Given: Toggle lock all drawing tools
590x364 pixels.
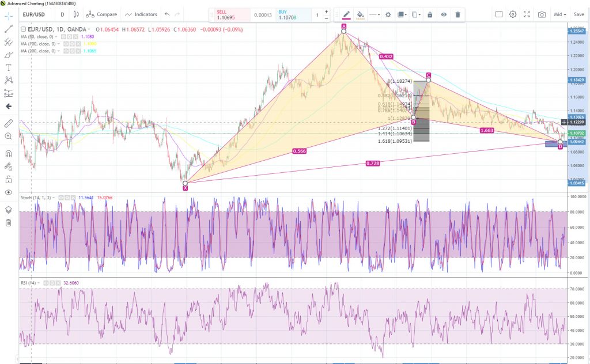Looking at the screenshot, I should [9, 179].
